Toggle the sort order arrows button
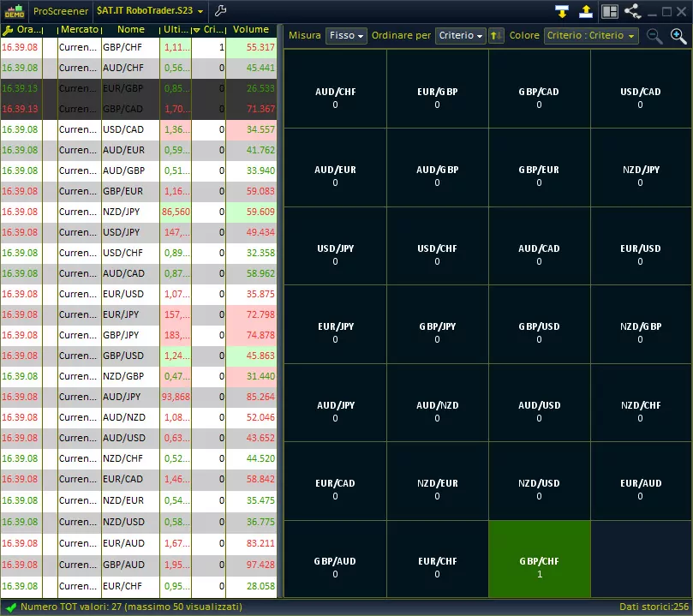The height and width of the screenshot is (616, 693). tap(497, 36)
